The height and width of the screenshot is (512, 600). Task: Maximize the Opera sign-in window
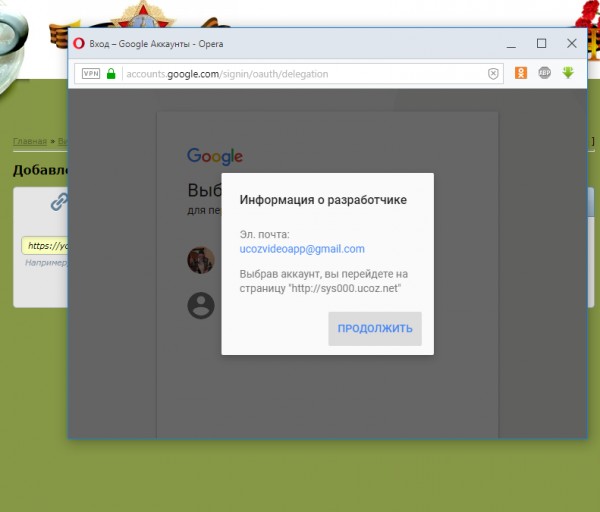(x=541, y=43)
